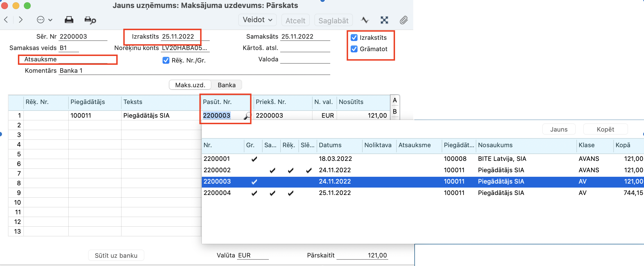This screenshot has width=644, height=266.
Task: Select order 2200004 in the lookup list
Action: click(217, 193)
